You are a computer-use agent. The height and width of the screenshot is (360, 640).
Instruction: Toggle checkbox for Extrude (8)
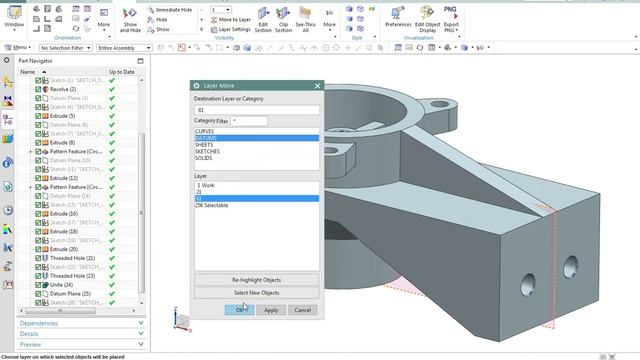coord(38,142)
